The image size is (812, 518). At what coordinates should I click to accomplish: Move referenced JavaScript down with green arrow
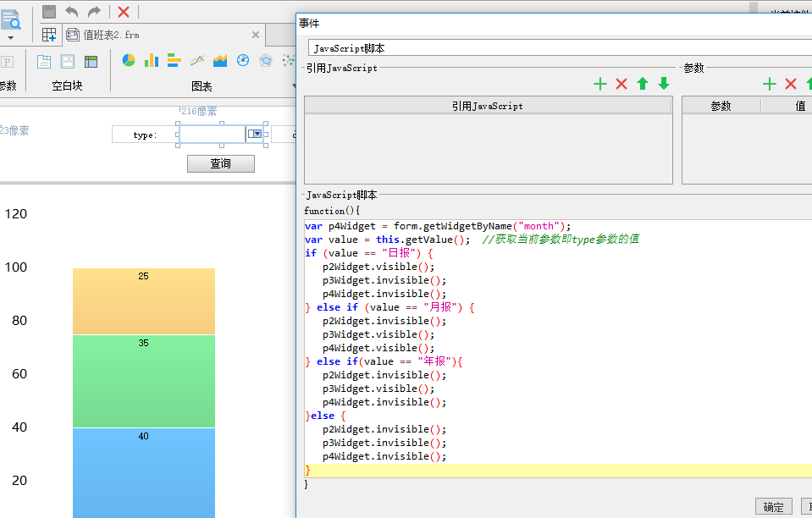pos(664,84)
